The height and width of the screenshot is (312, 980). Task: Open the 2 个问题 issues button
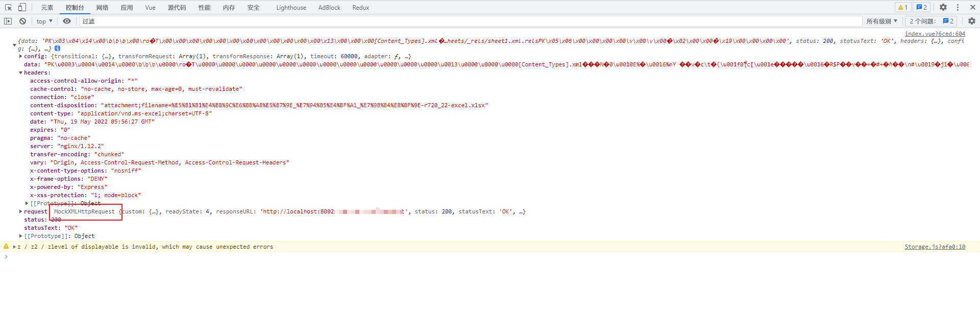coord(932,21)
